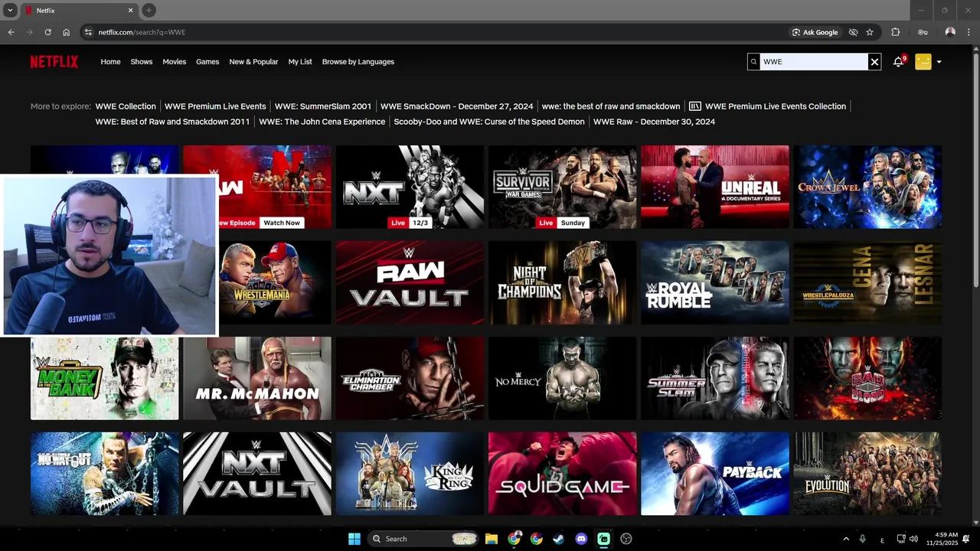Open the Royal Rumble thumbnail
Viewport: 980px width, 551px height.
(714, 282)
